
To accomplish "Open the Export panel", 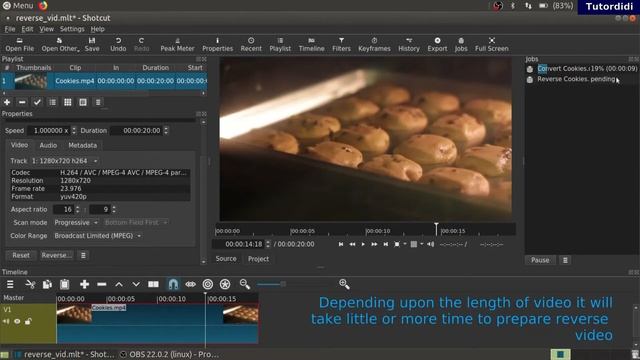I will click(437, 44).
